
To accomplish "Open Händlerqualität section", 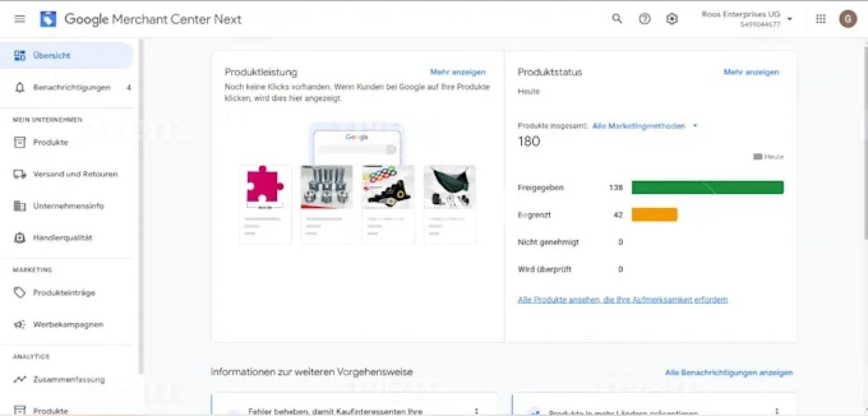I will [x=62, y=238].
